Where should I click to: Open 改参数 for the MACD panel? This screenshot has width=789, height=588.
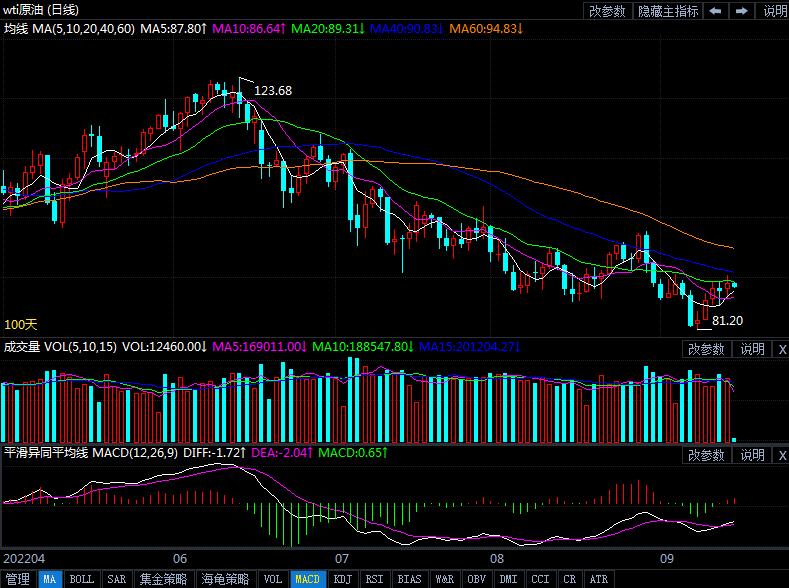(707, 455)
